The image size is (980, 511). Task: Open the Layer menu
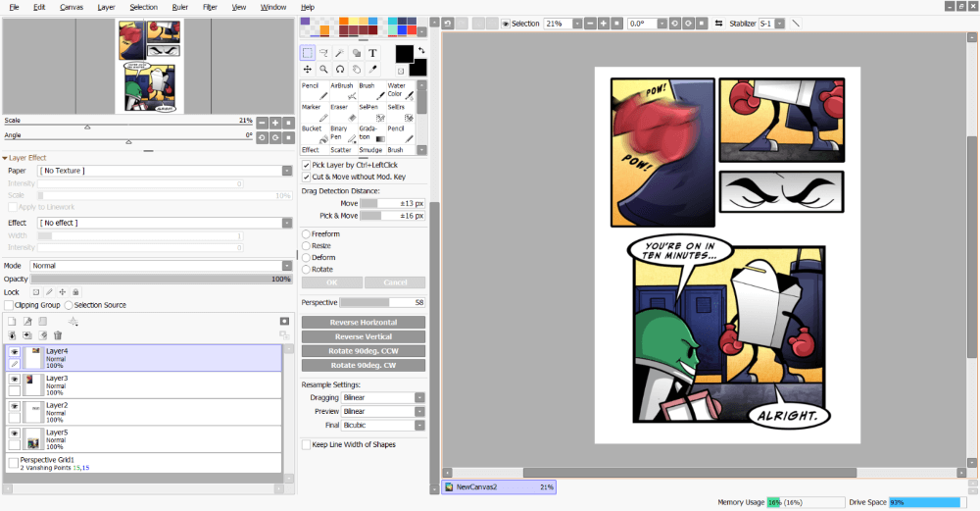click(x=106, y=7)
